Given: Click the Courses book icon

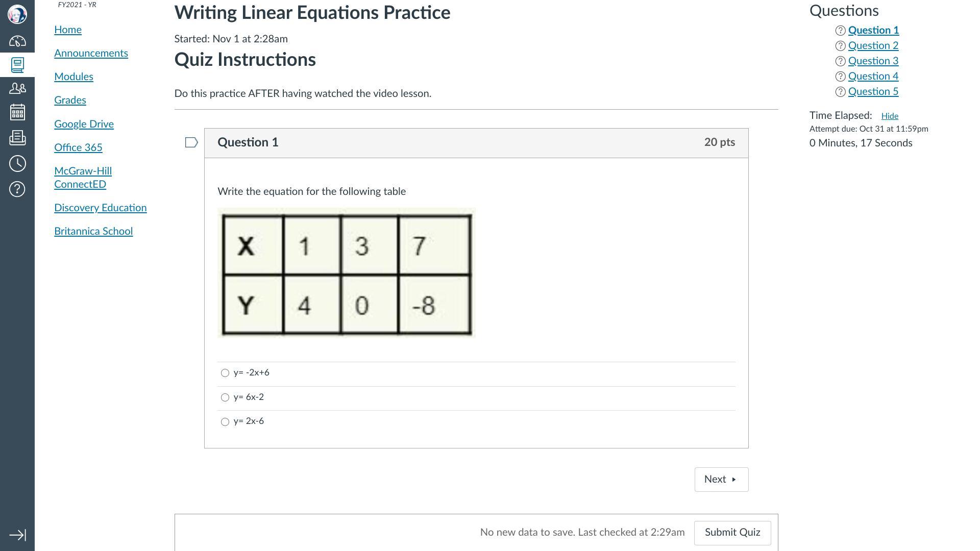Looking at the screenshot, I should tap(17, 65).
